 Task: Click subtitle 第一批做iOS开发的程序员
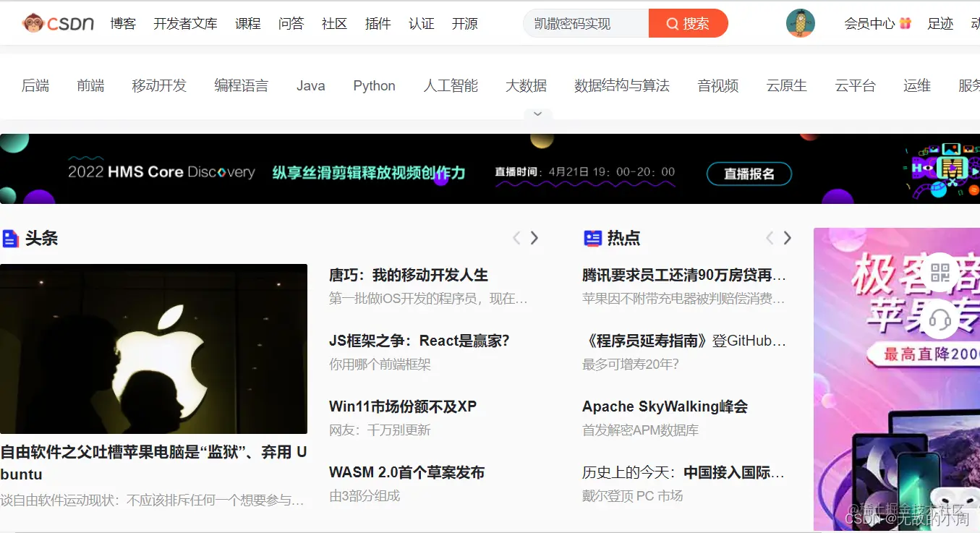[428, 298]
